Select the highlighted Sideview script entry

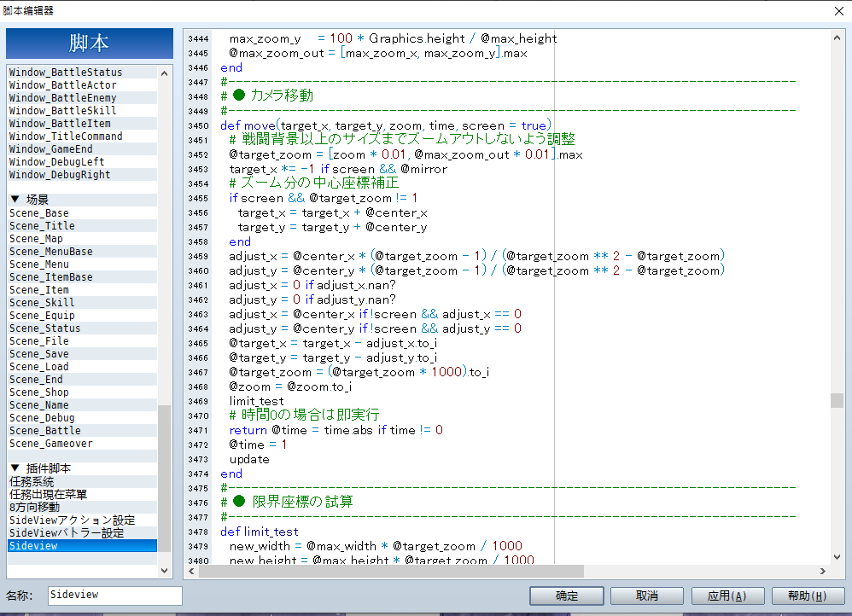(x=83, y=546)
